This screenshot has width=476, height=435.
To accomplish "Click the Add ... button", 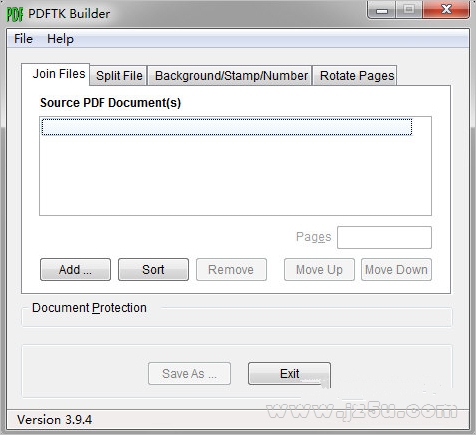I will coord(75,269).
